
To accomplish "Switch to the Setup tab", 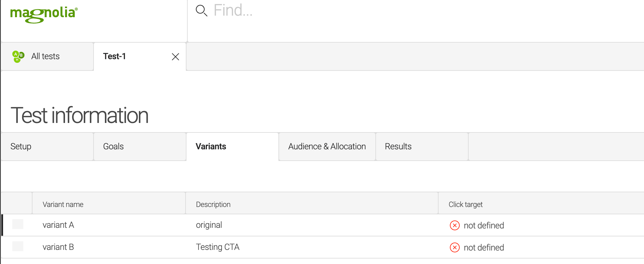I will tap(21, 147).
